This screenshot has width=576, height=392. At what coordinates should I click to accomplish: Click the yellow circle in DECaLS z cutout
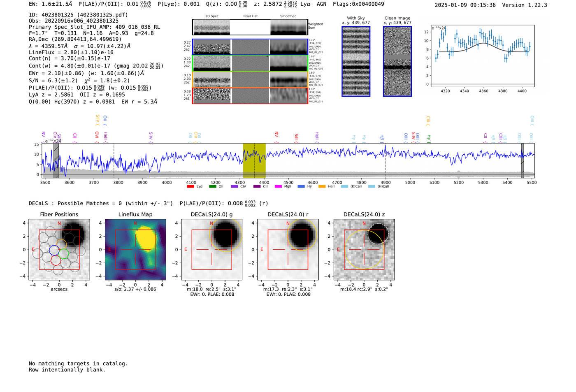click(364, 250)
